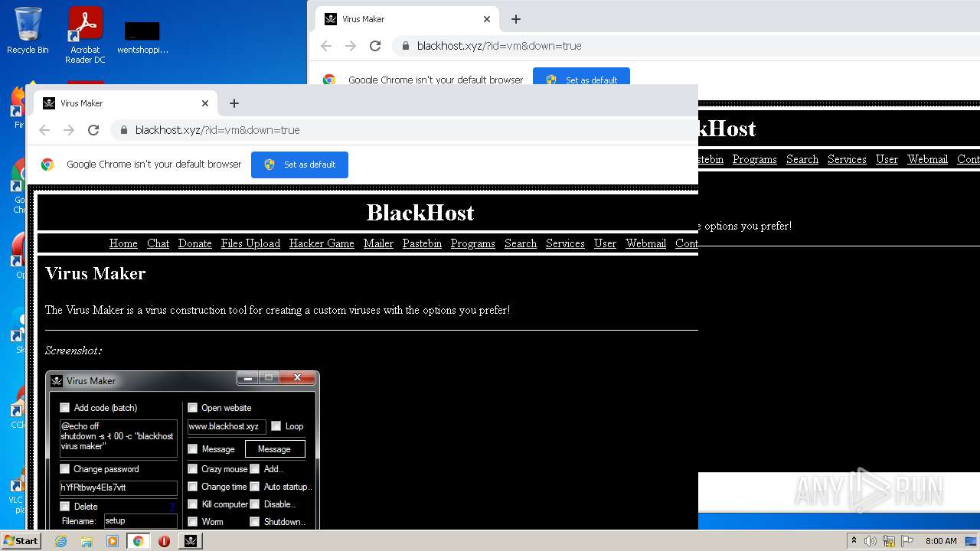Open Search link in rear window
Image resolution: width=980 pixels, height=551 pixels.
click(802, 159)
